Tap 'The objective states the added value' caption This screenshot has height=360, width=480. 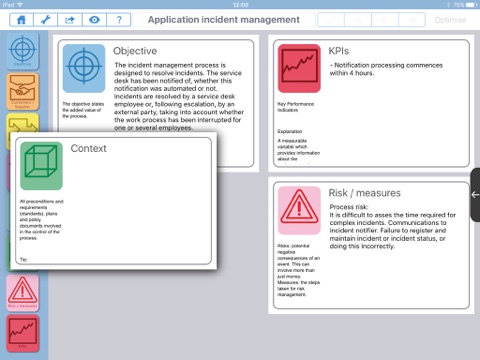click(x=83, y=110)
